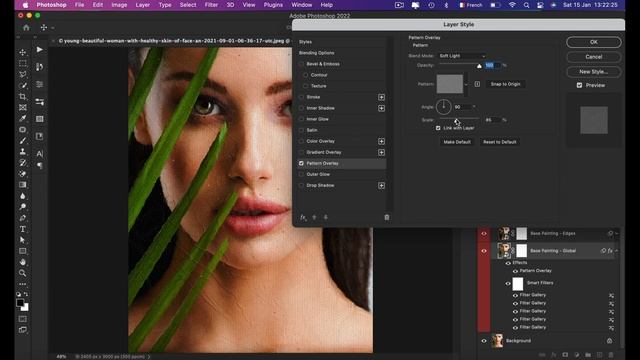
Task: Click the foreground color swatch
Action: [20, 303]
